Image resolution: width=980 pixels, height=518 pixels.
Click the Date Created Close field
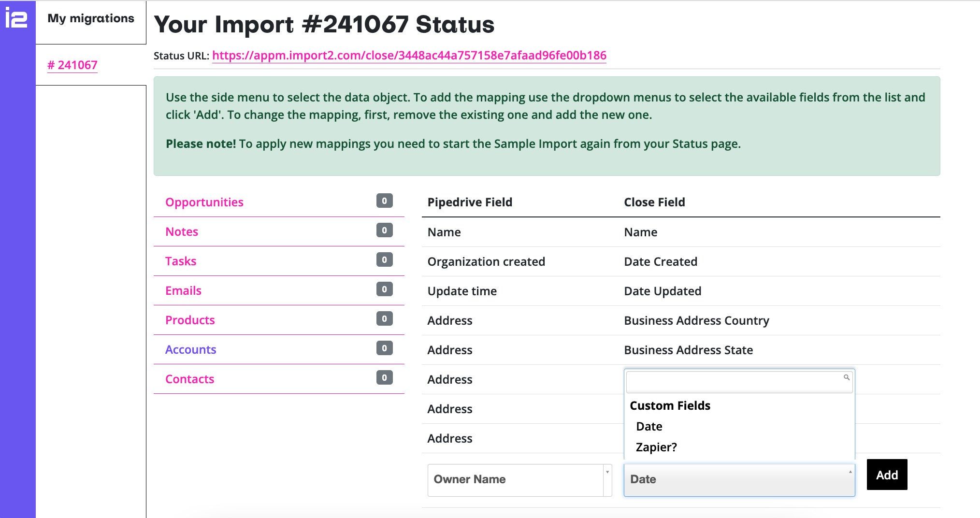[x=661, y=261]
